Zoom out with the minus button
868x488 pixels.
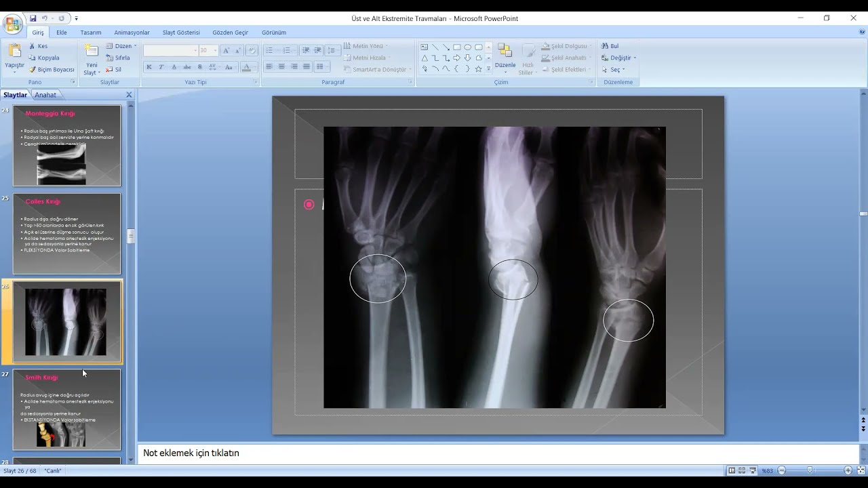tap(781, 470)
